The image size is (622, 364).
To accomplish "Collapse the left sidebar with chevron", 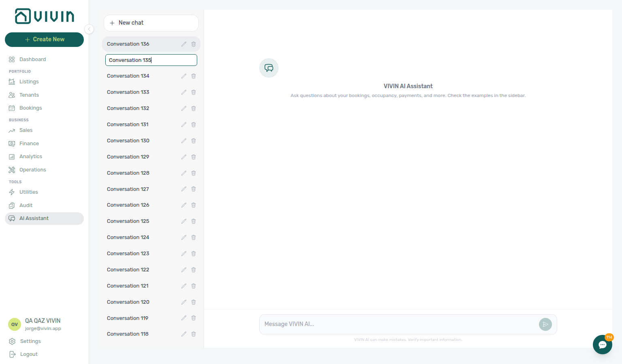I will coord(89,29).
